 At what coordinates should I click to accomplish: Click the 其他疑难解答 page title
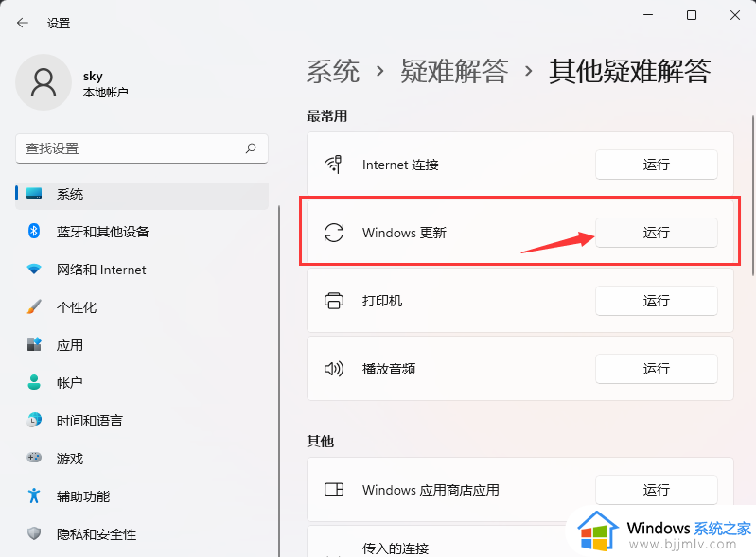(x=629, y=71)
